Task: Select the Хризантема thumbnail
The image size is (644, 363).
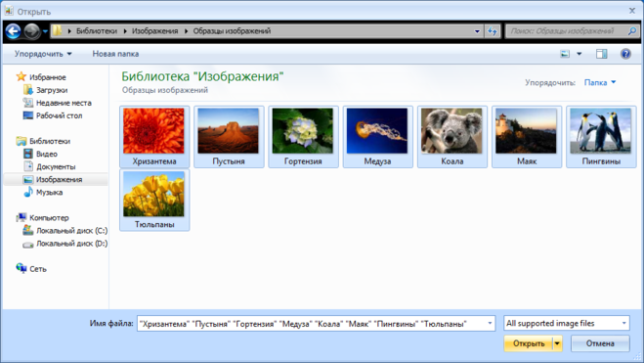Action: pyautogui.click(x=154, y=136)
